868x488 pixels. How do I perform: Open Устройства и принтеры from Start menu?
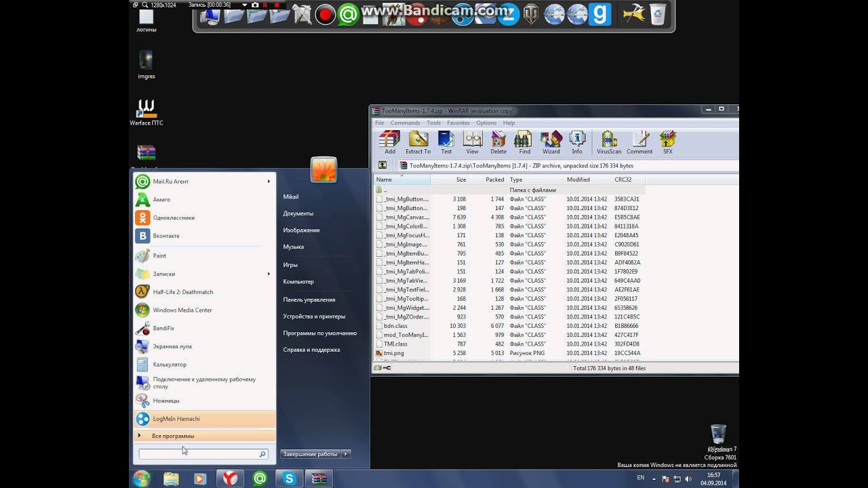(x=314, y=317)
